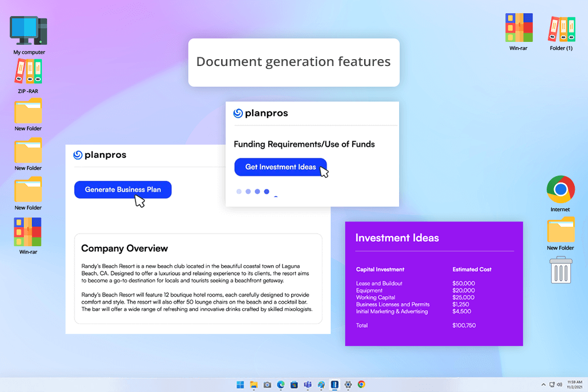Image resolution: width=588 pixels, height=392 pixels.
Task: Select the darkest pagination dot under Get Investment Ideas
Action: (x=266, y=192)
